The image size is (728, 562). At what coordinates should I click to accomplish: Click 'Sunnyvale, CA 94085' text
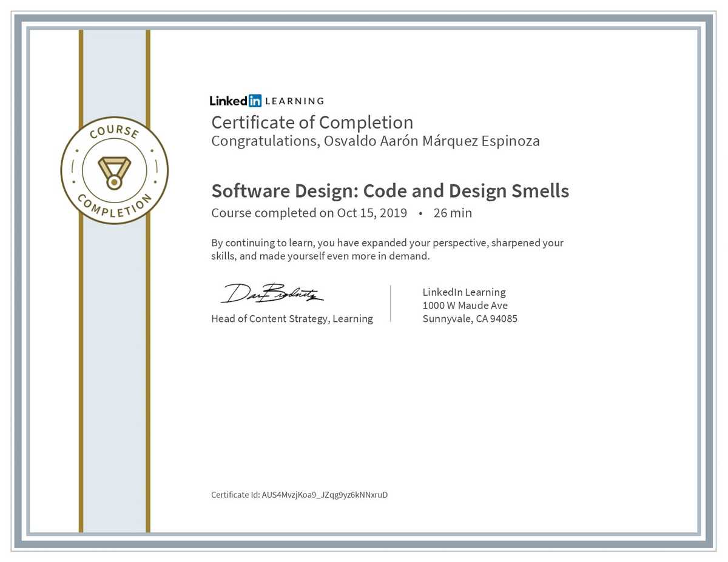[470, 319]
